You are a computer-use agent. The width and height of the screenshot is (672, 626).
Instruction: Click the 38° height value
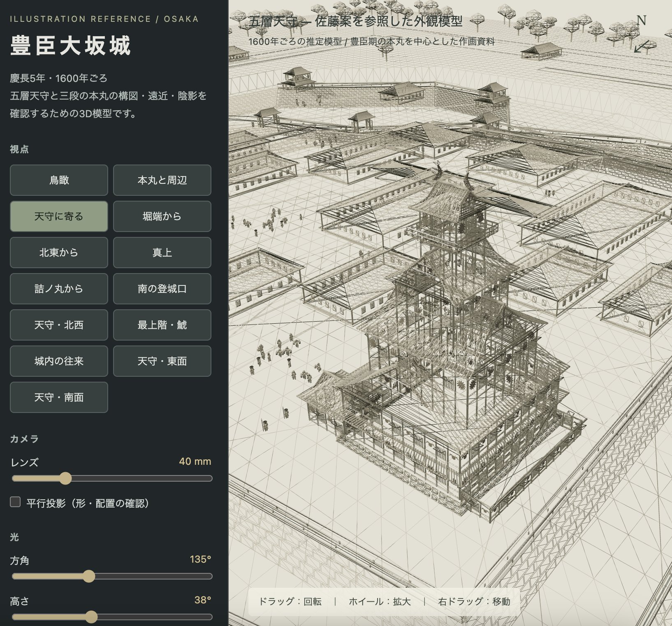[x=203, y=600]
